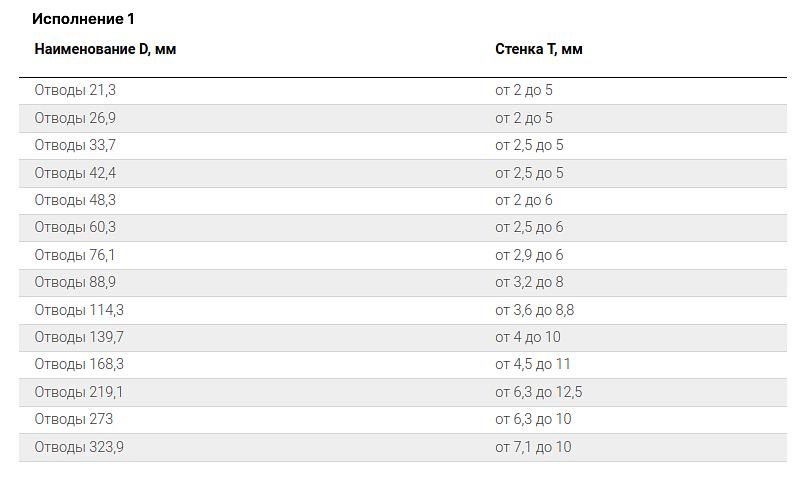Click the "Исполнение 1" heading
The width and height of the screenshot is (811, 479).
pyautogui.click(x=83, y=19)
